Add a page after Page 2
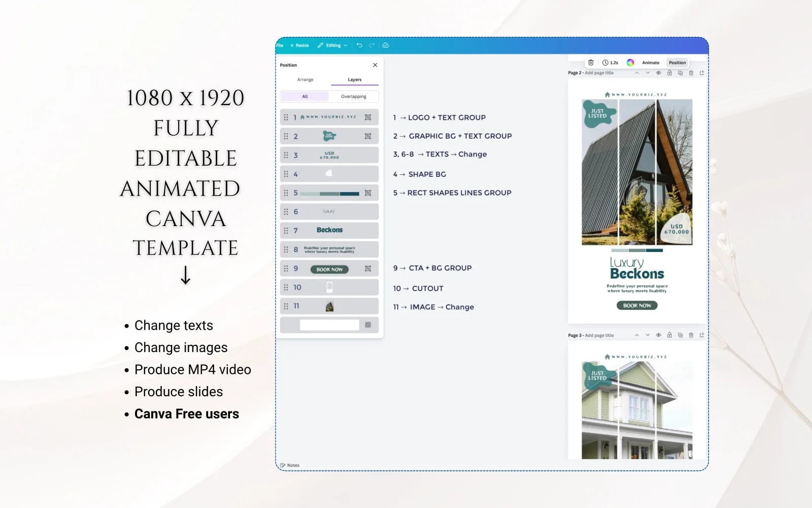The height and width of the screenshot is (508, 812). coord(702,73)
